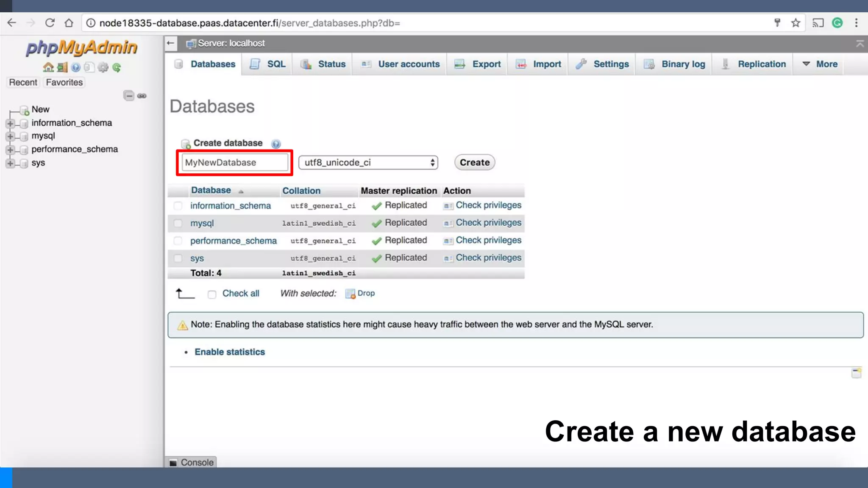Viewport: 868px width, 488px height.
Task: Go to browser home page
Action: [69, 23]
